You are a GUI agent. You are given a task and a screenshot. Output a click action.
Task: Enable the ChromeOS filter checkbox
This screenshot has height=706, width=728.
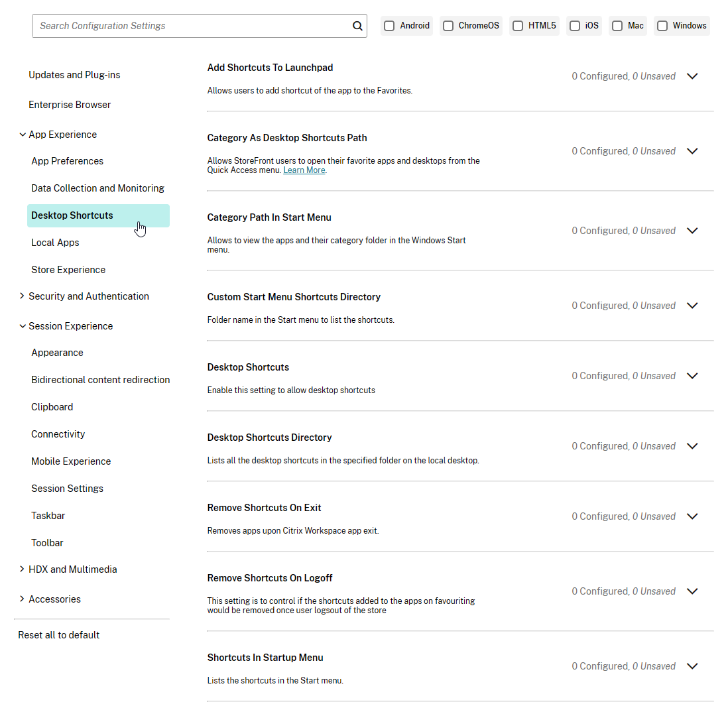[x=448, y=26]
